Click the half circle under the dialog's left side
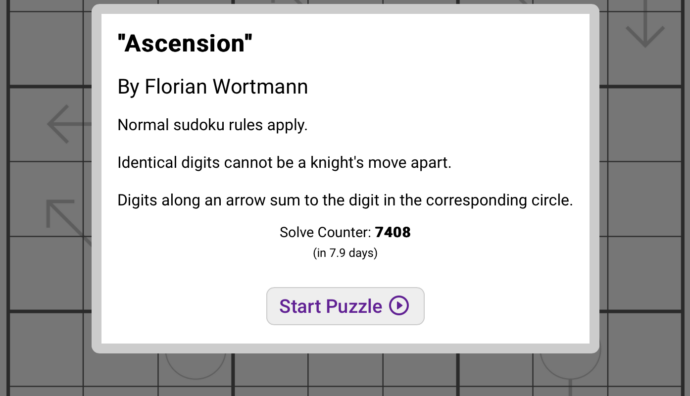 point(196,366)
